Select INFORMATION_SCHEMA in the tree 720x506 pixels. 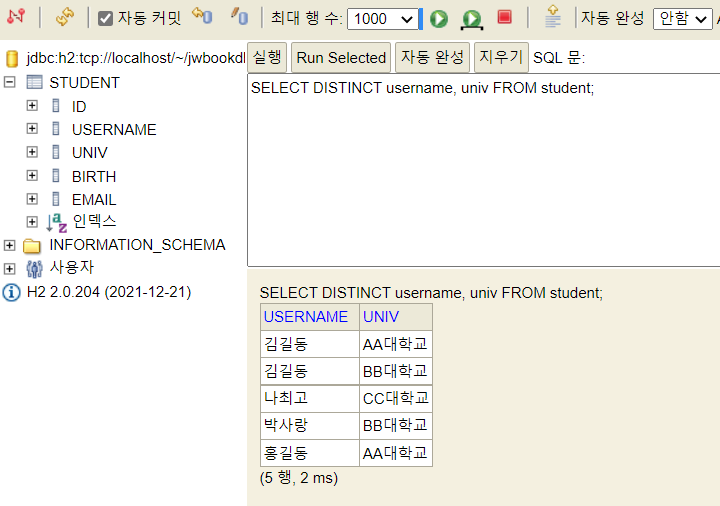pos(137,245)
